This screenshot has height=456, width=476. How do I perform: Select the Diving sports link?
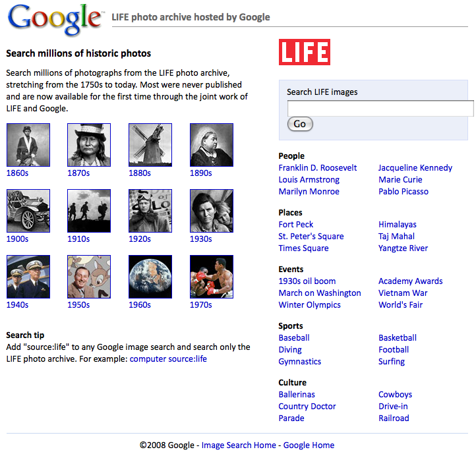[290, 350]
